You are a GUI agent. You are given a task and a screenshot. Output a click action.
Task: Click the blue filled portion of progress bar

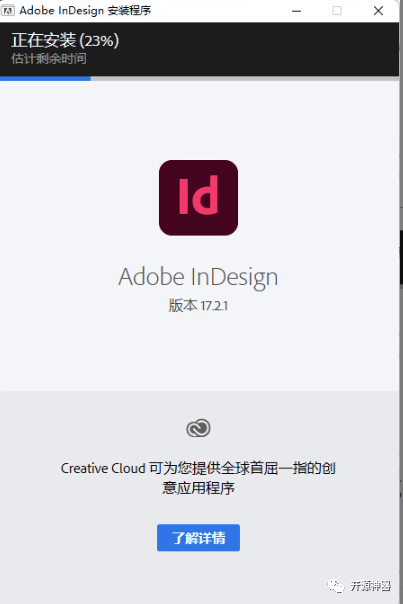45,79
